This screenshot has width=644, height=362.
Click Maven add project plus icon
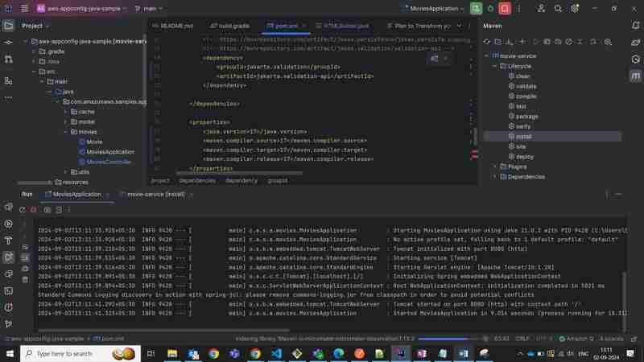pos(522,42)
